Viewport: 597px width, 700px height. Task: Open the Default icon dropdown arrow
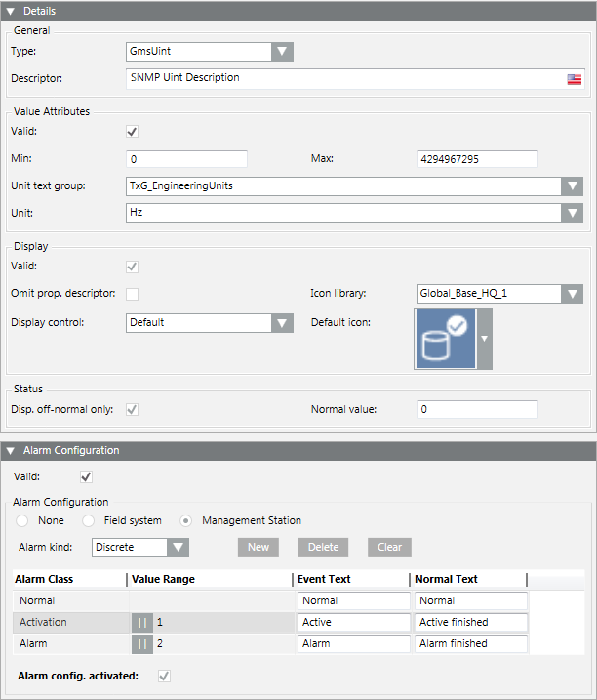coord(485,339)
